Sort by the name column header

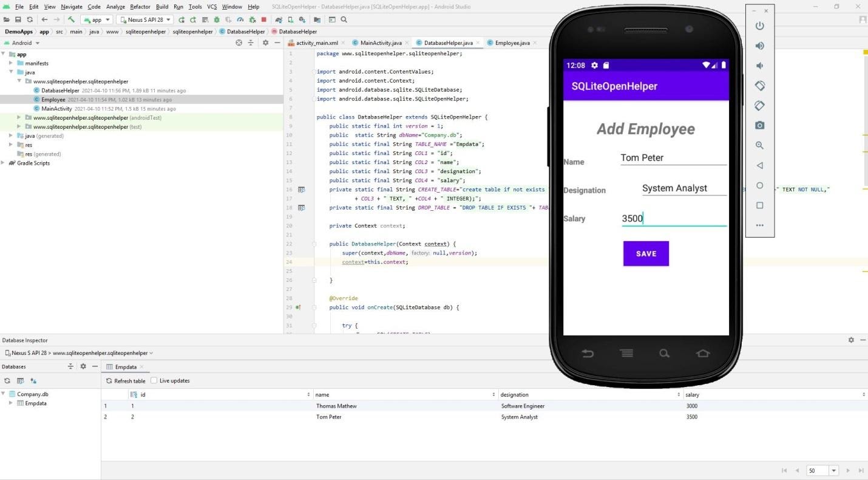(x=405, y=395)
